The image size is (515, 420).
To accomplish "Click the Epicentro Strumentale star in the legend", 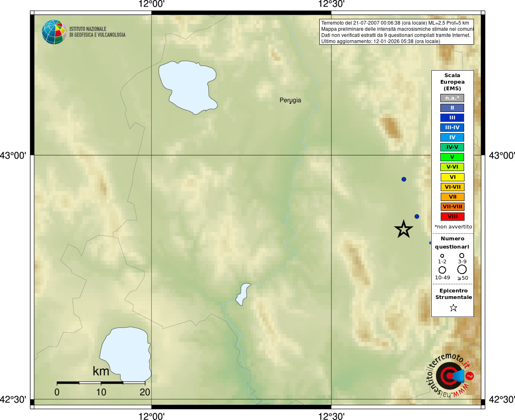I will [x=453, y=308].
